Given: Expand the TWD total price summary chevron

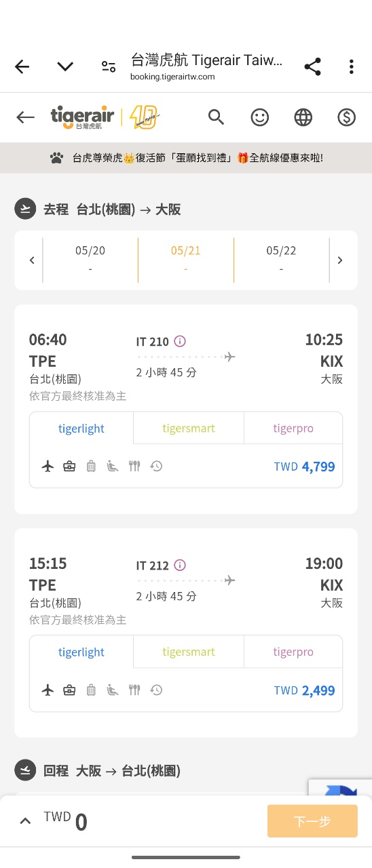Looking at the screenshot, I should coord(25,821).
